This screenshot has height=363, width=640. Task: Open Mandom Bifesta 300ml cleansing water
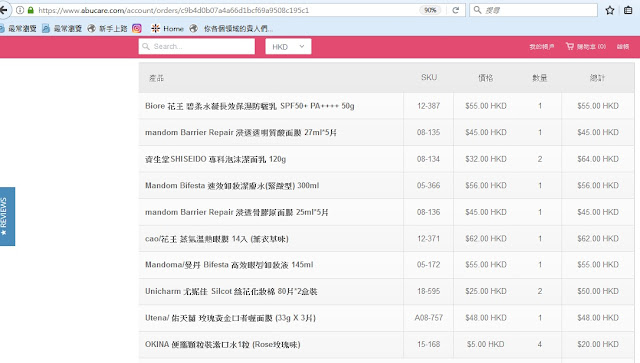point(232,186)
